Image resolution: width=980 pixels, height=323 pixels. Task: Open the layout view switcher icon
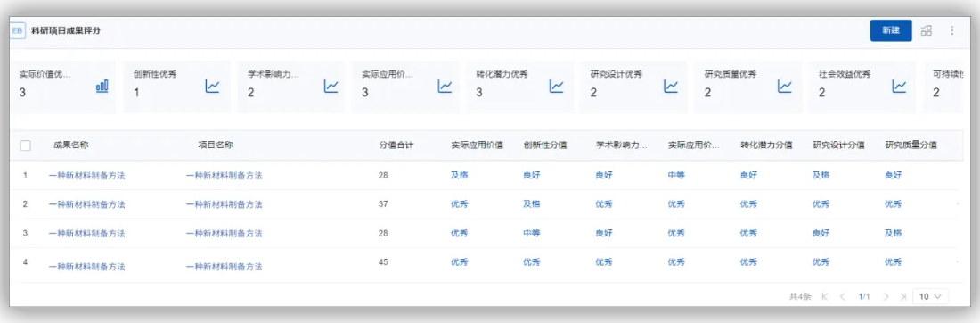[x=927, y=30]
